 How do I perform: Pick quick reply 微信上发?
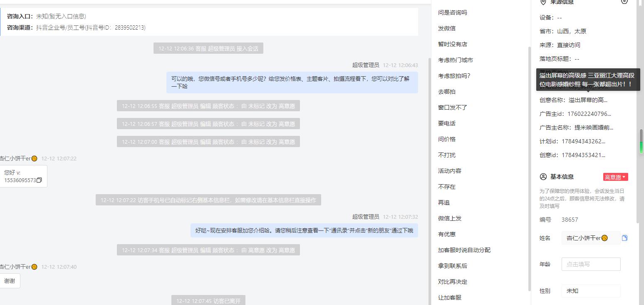point(449,218)
